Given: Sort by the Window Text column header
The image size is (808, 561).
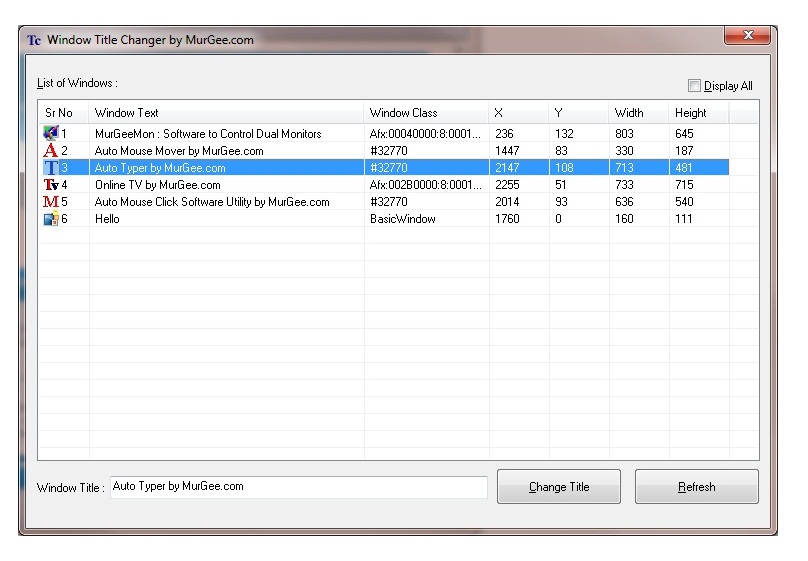Looking at the screenshot, I should click(x=227, y=113).
